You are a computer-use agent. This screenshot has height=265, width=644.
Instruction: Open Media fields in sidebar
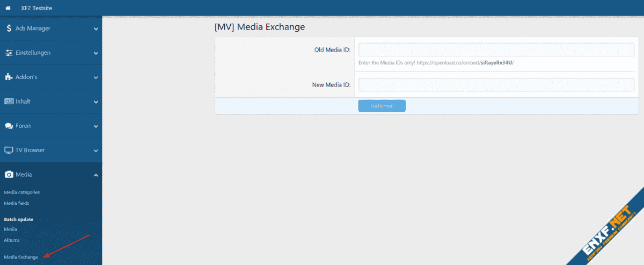(17, 203)
